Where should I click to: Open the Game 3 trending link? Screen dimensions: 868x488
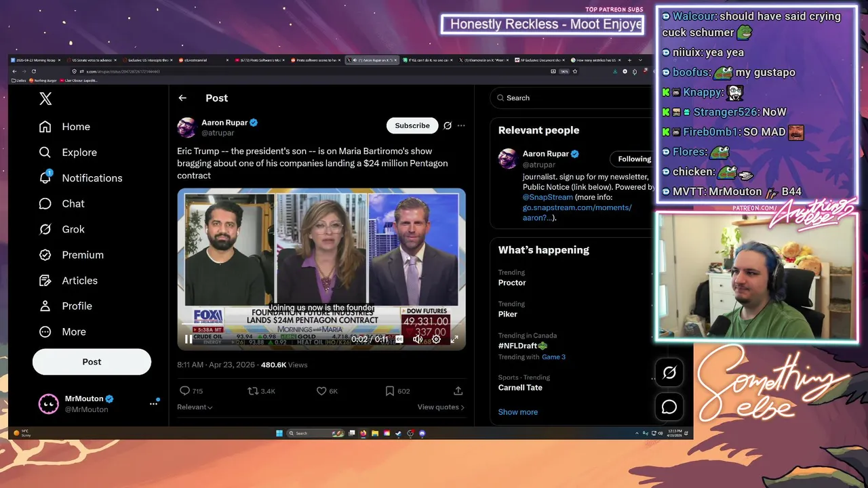(x=553, y=357)
